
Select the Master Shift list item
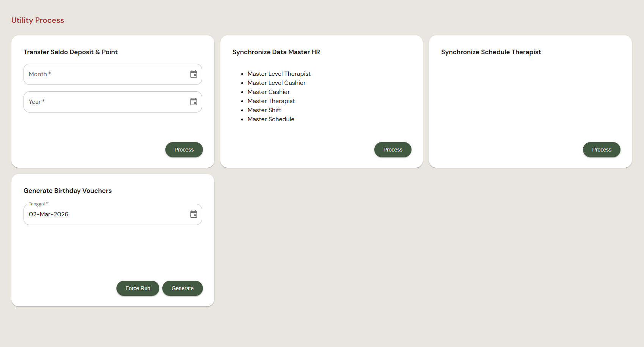point(264,110)
